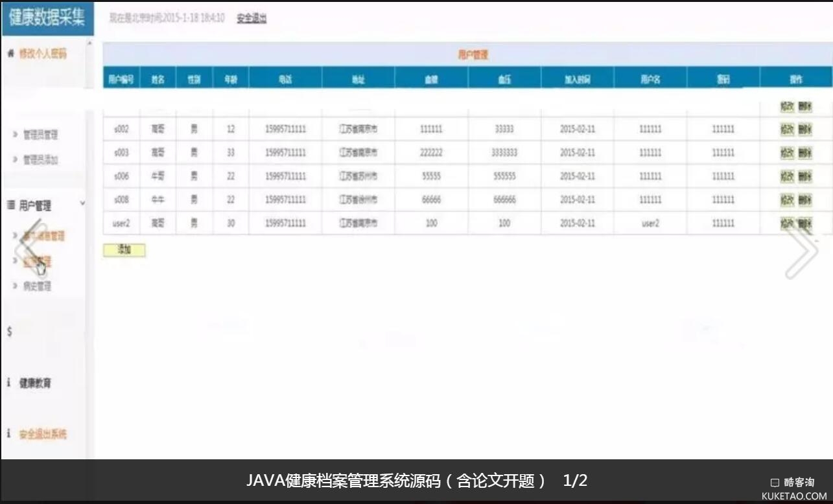Open 修改个人密码 in the sidebar
833x504 pixels.
[43, 54]
